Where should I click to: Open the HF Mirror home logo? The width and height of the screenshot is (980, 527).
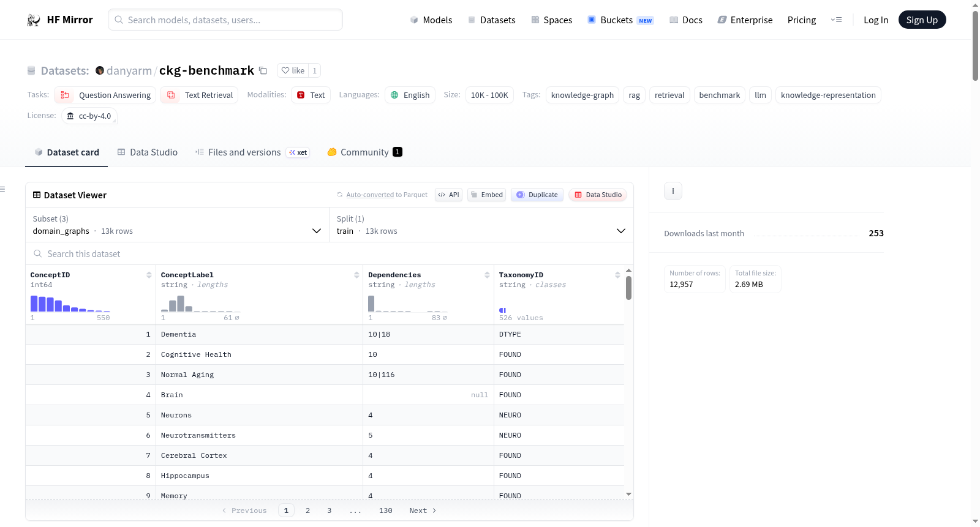(60, 20)
